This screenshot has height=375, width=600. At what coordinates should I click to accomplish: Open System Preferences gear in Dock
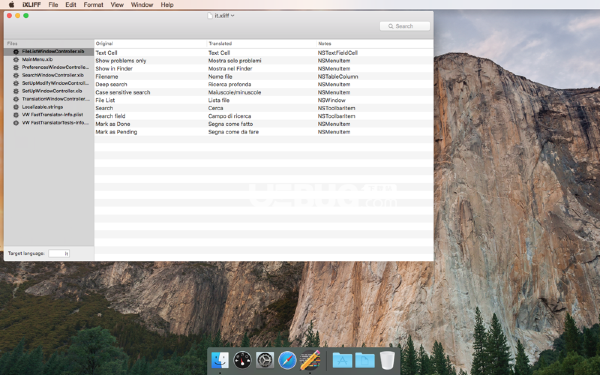coord(265,360)
